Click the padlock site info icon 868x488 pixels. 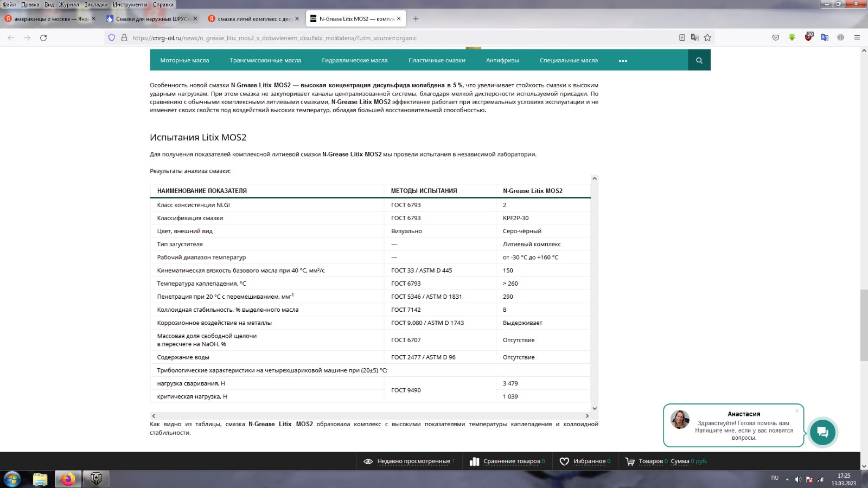[124, 38]
